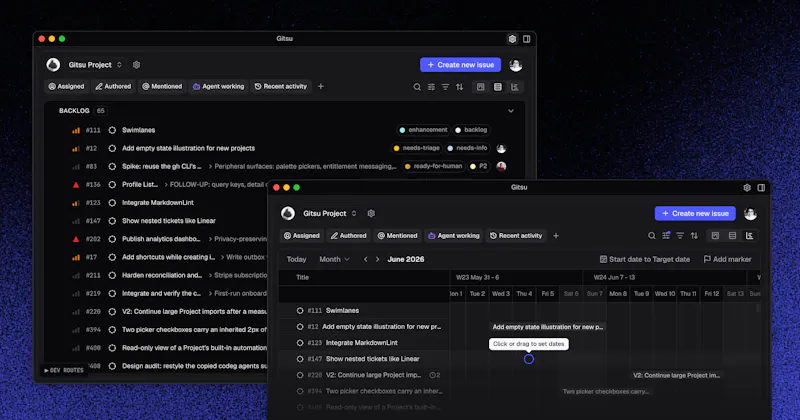Select Assigned tab in front window

pyautogui.click(x=301, y=236)
